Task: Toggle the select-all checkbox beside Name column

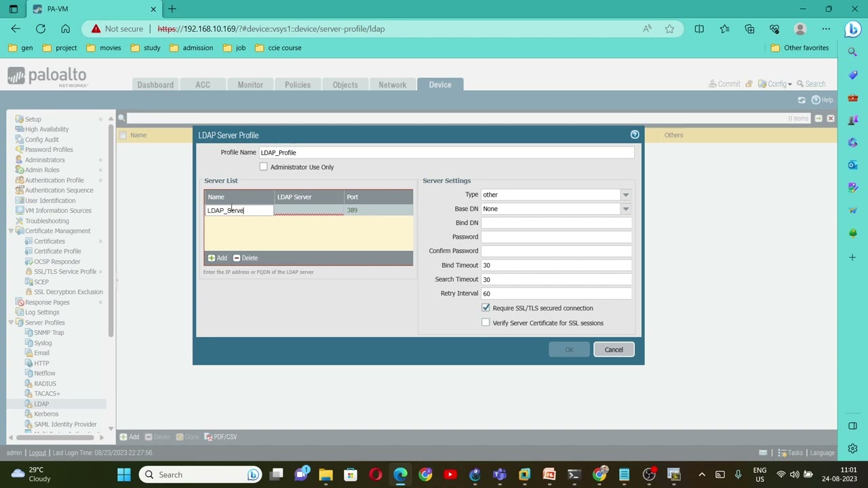Action: (123, 135)
